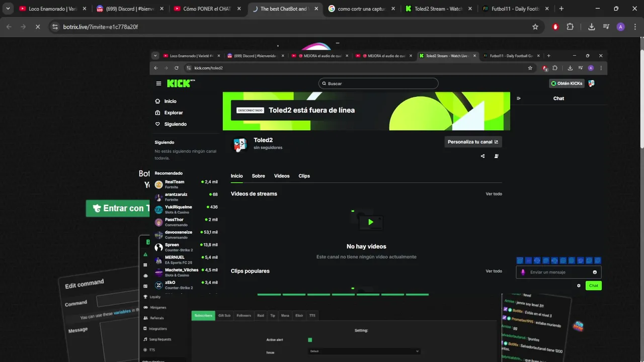This screenshot has height=362, width=644.
Task: Open media controls icon in outer Chrome
Action: [606, 27]
